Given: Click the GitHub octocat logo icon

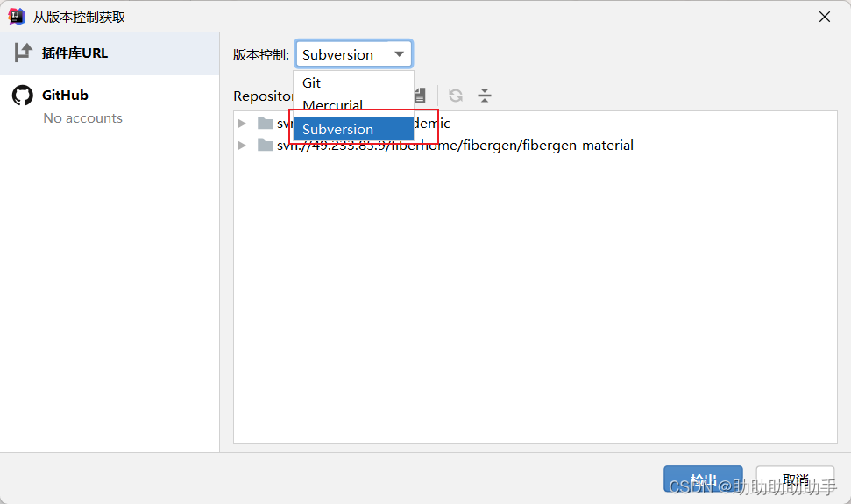Looking at the screenshot, I should pos(22,95).
